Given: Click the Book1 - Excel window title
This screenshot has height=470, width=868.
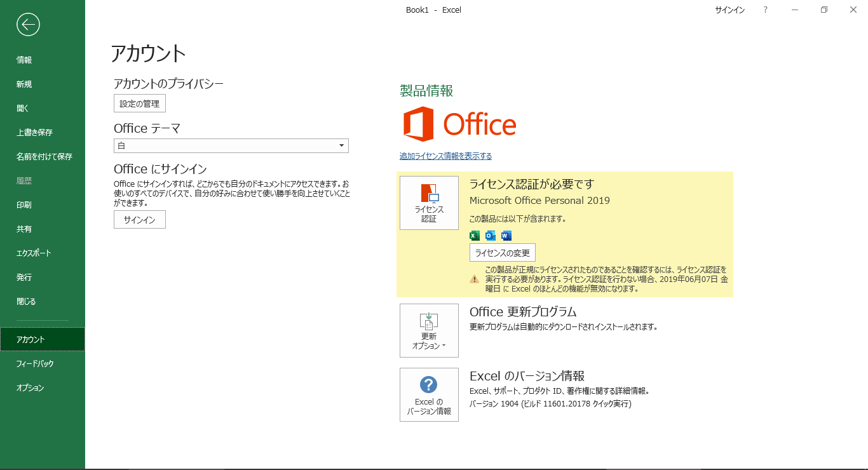Looking at the screenshot, I should coord(433,10).
